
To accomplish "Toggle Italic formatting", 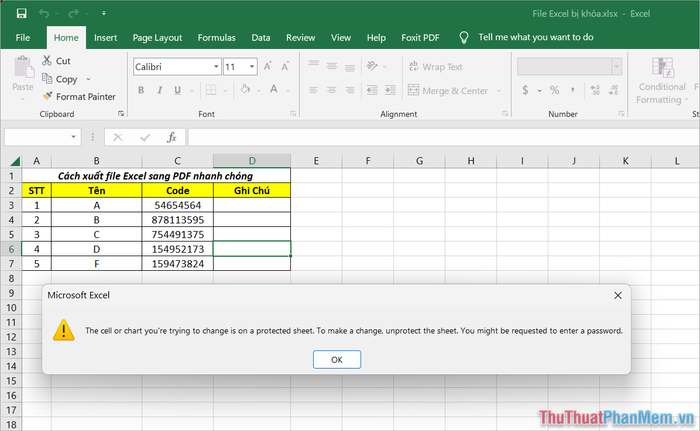I will click(159, 90).
